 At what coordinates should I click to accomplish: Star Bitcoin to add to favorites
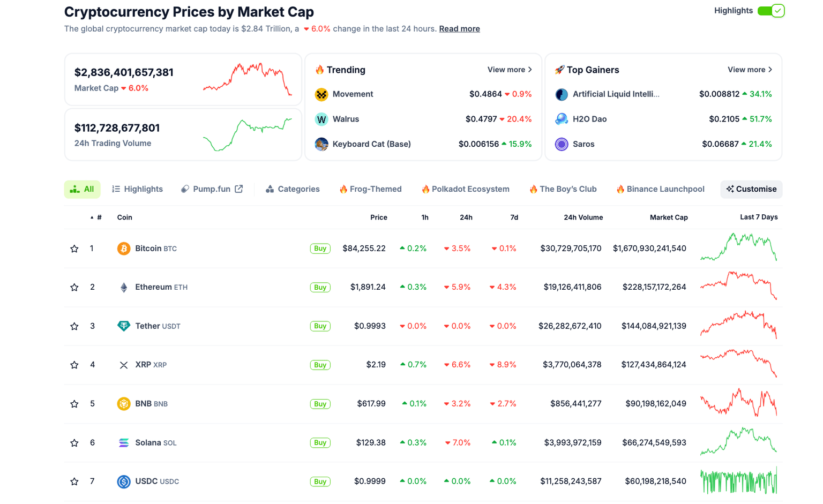(74, 249)
